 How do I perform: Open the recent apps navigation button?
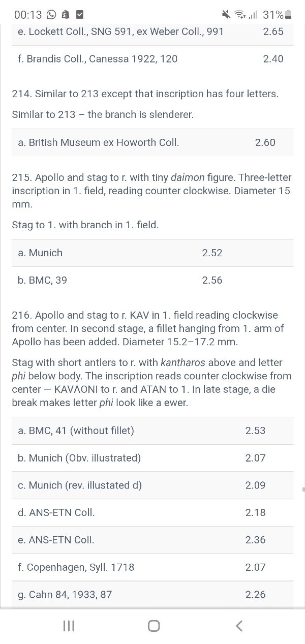(69, 626)
